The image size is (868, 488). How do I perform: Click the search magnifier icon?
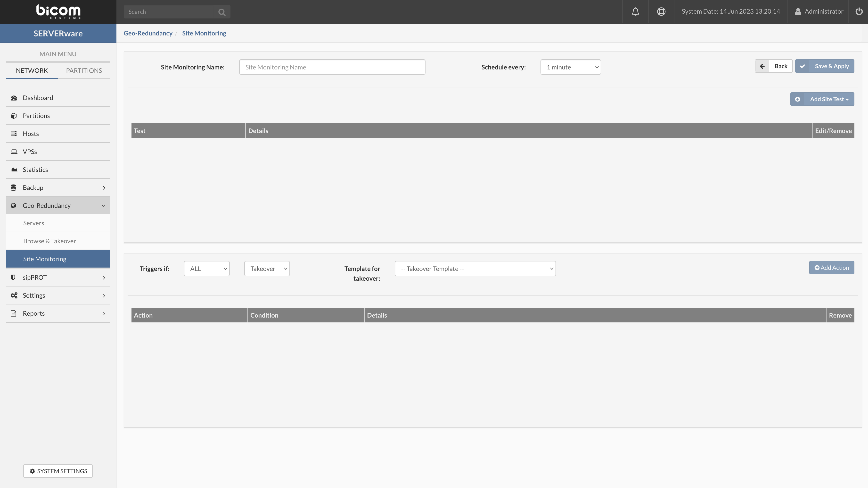pos(222,12)
